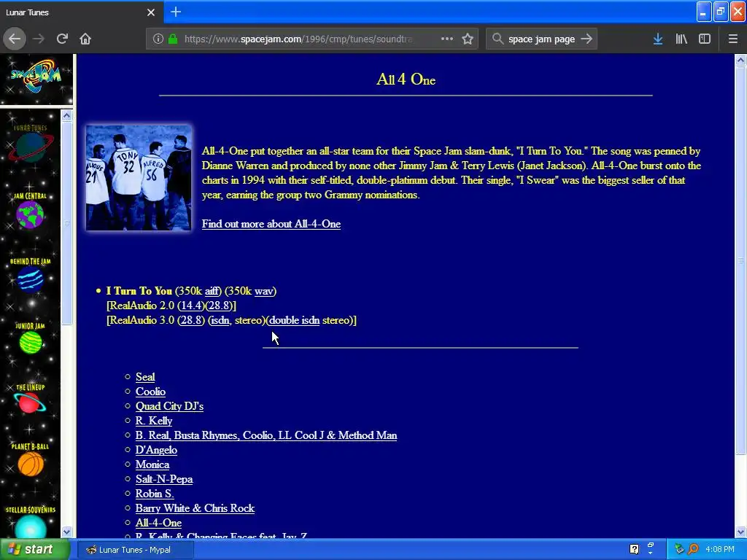Reload the current page
The width and height of the screenshot is (747, 560).
coord(62,39)
